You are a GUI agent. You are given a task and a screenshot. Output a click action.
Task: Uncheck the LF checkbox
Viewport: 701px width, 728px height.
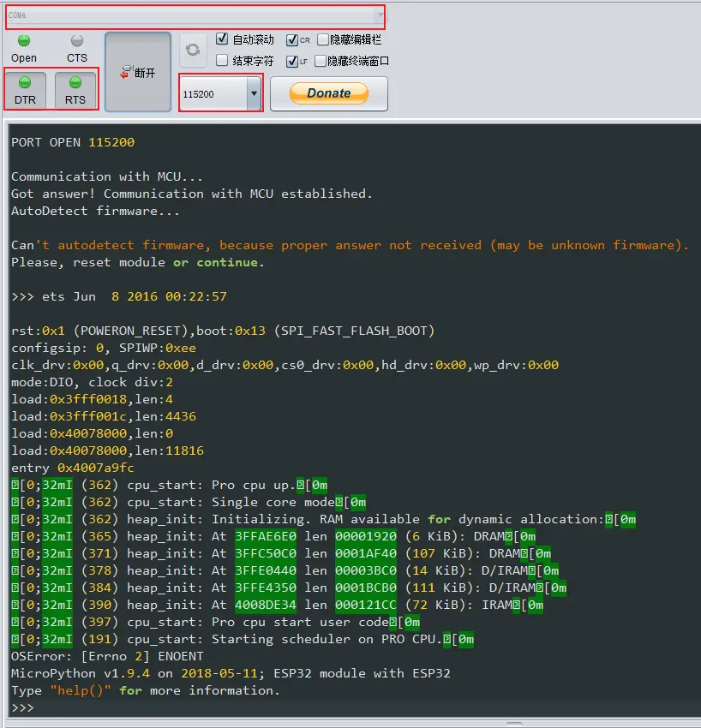pos(292,61)
